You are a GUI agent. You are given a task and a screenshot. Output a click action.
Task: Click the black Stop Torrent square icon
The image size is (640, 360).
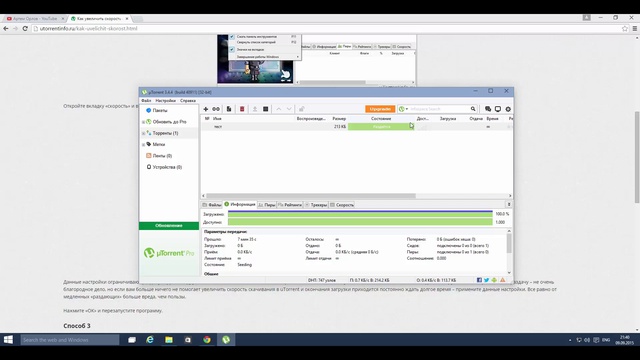(x=266, y=109)
